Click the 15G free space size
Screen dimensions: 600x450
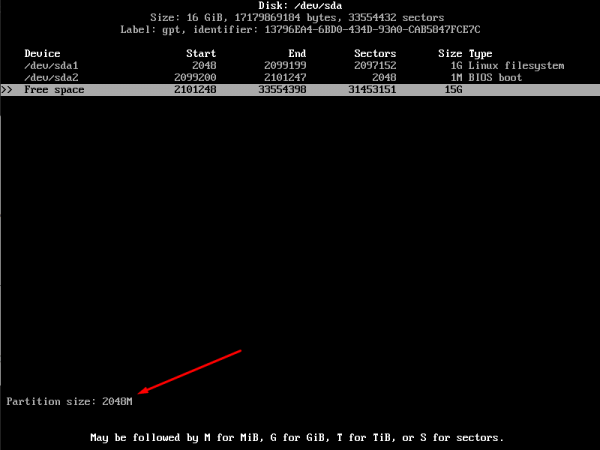pyautogui.click(x=453, y=90)
